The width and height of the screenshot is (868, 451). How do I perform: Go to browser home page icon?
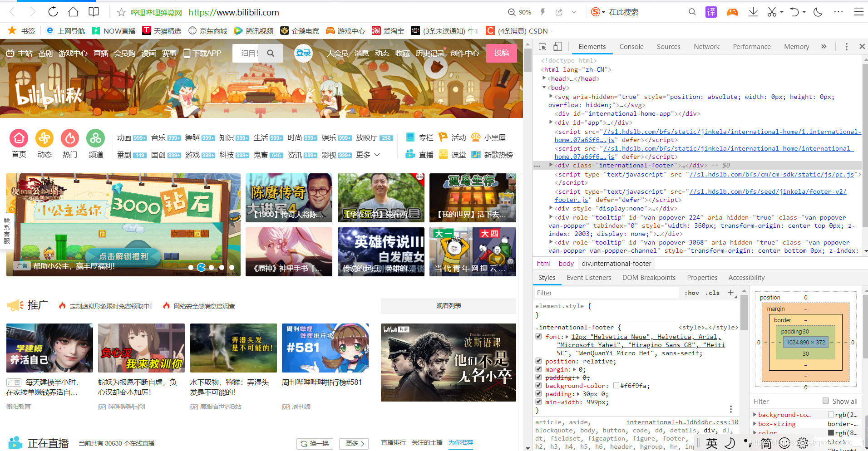tap(73, 12)
